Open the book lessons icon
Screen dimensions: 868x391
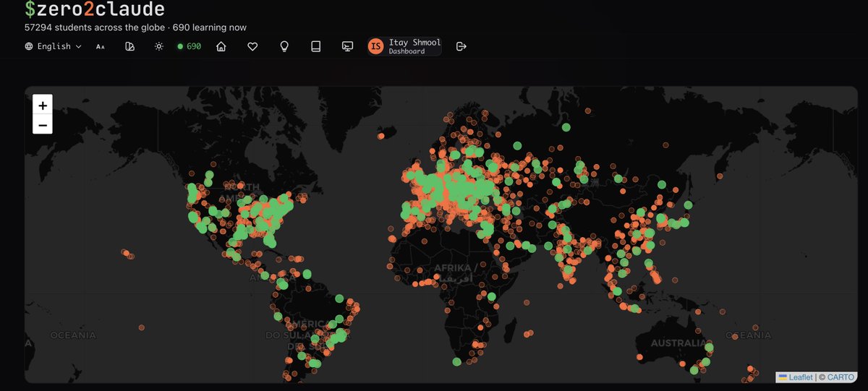(x=315, y=46)
